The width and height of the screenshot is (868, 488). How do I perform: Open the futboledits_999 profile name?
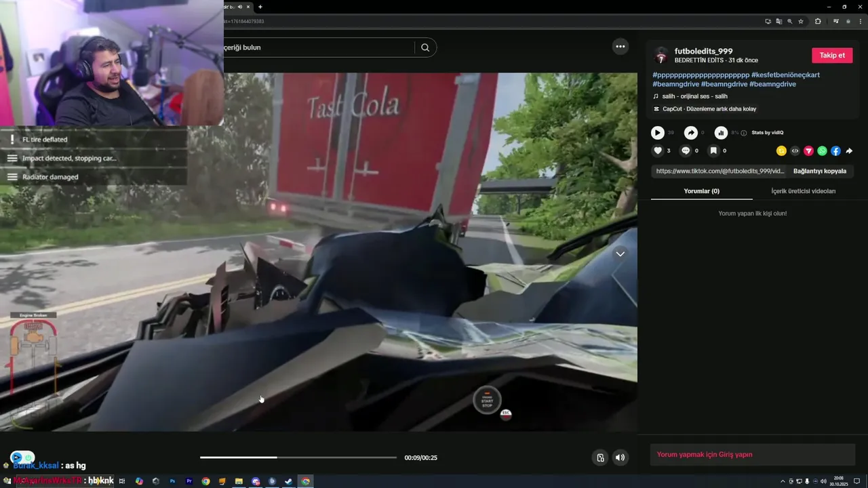(703, 52)
